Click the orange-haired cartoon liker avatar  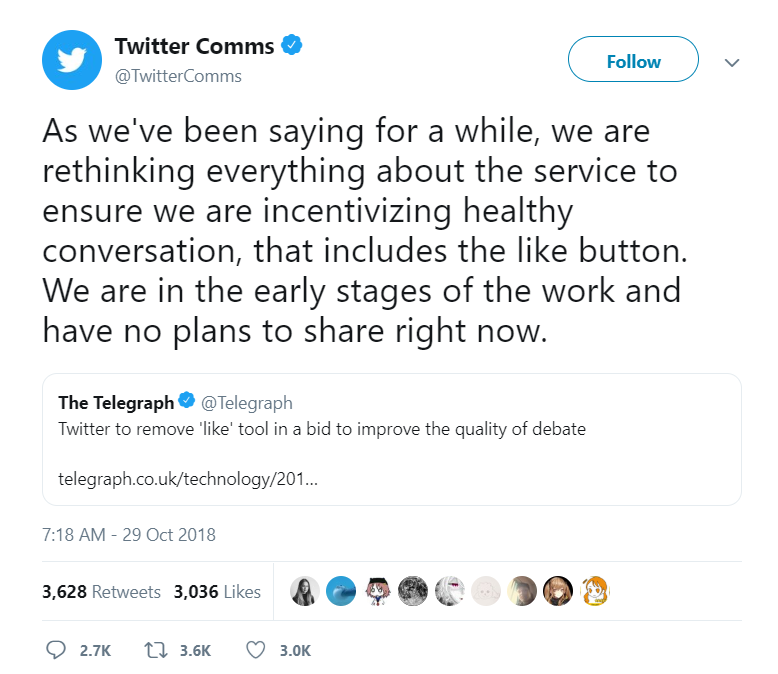pyautogui.click(x=594, y=591)
